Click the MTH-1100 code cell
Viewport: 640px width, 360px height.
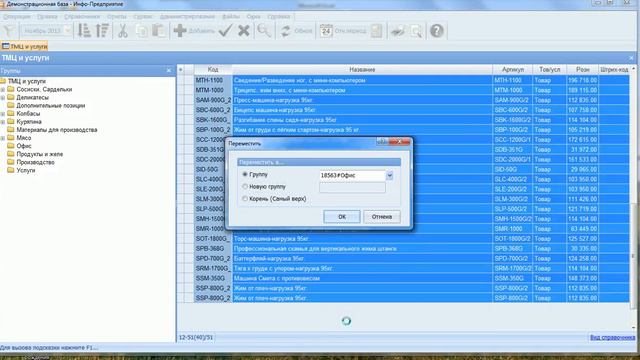pyautogui.click(x=213, y=80)
